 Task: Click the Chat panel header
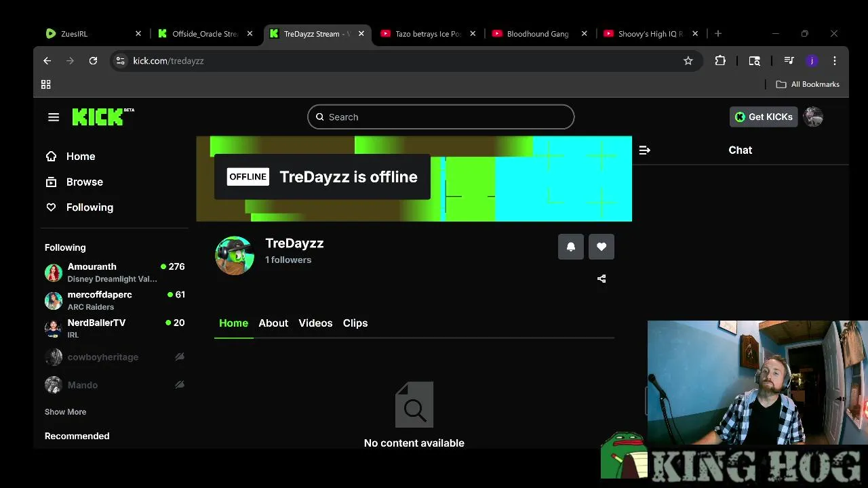pyautogui.click(x=741, y=150)
